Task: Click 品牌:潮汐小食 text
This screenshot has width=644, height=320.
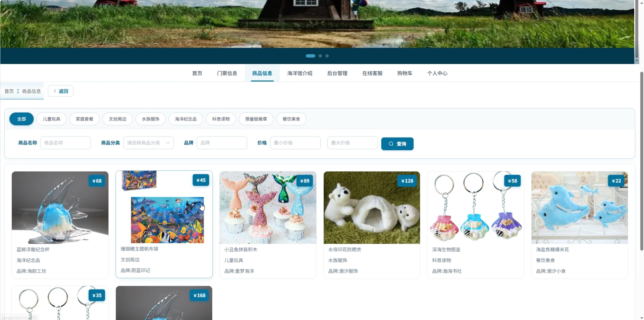Action: 551,271
